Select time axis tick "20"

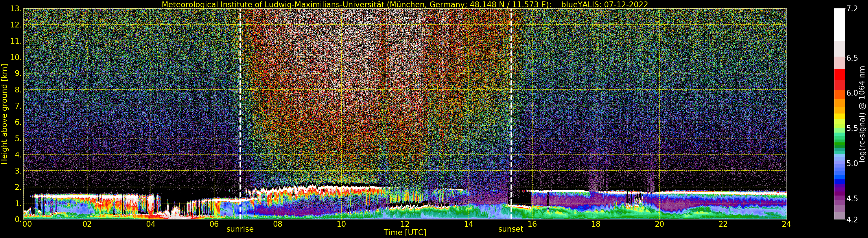(x=659, y=224)
